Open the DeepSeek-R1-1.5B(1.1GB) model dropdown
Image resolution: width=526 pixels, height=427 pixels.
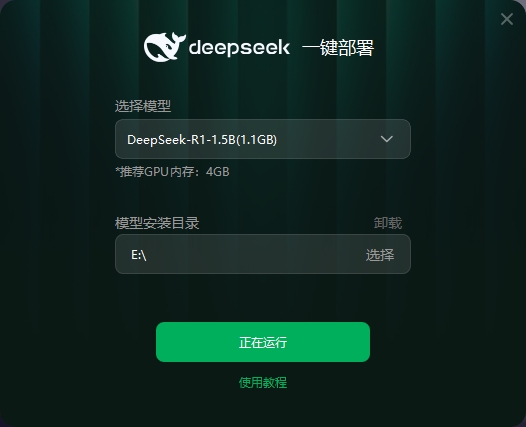[263, 139]
